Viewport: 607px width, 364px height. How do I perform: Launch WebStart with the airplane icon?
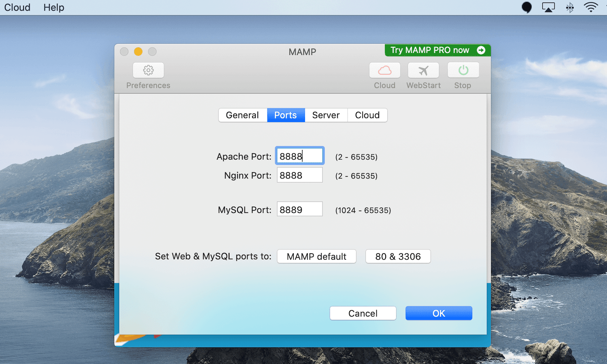(423, 70)
